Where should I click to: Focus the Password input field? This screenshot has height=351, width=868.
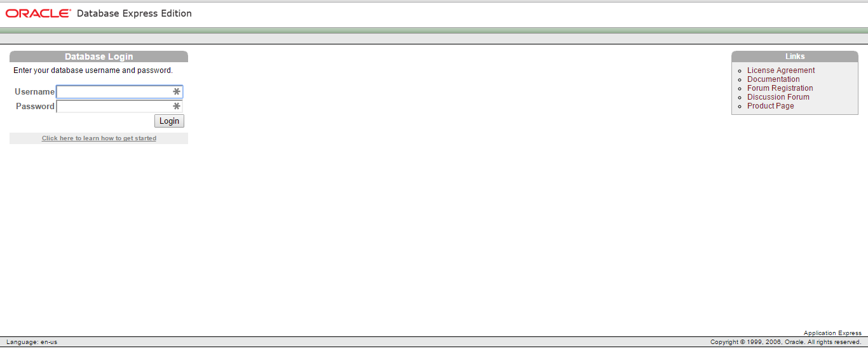tap(119, 107)
